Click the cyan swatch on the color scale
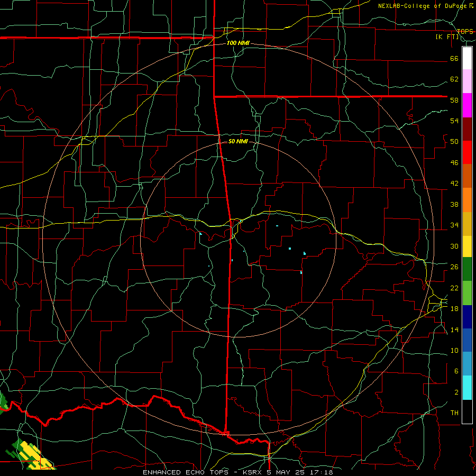The image size is (476, 476). pyautogui.click(x=467, y=388)
